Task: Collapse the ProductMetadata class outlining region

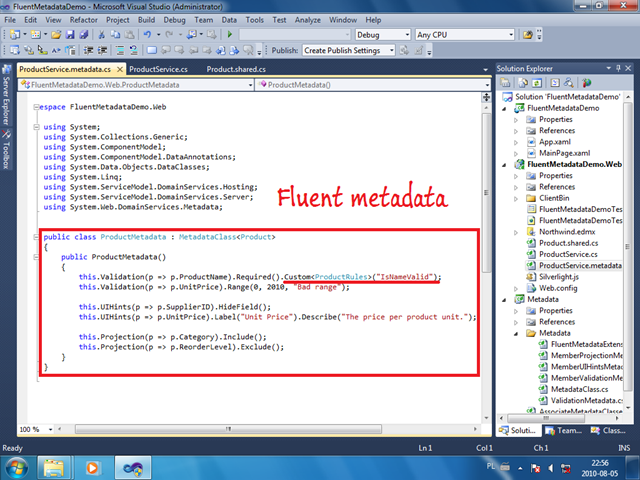Action: pyautogui.click(x=36, y=237)
